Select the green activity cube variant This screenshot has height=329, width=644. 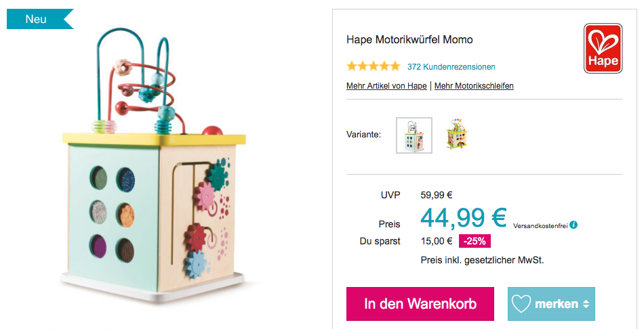click(458, 135)
